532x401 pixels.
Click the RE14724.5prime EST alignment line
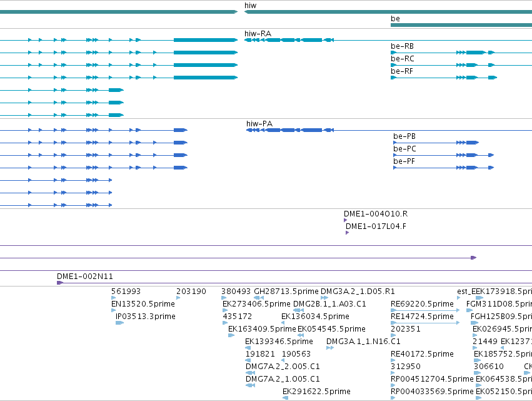[425, 323]
